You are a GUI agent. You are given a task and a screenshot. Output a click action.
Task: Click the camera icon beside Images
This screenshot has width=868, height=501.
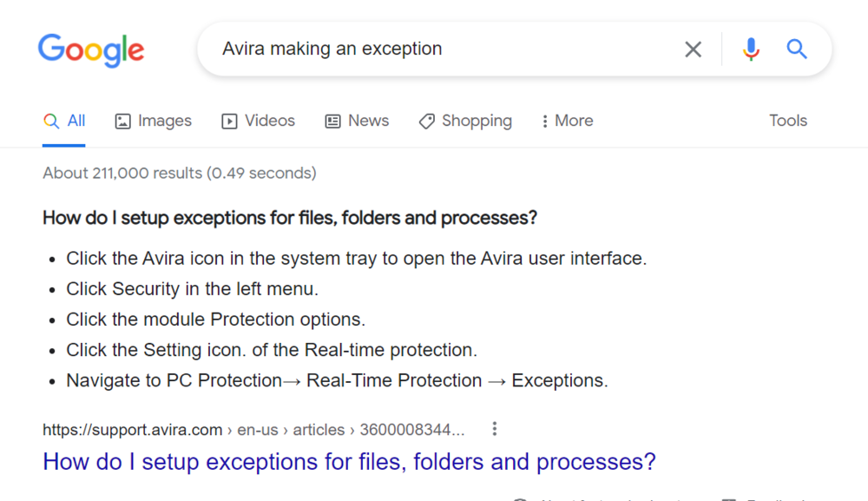point(122,121)
